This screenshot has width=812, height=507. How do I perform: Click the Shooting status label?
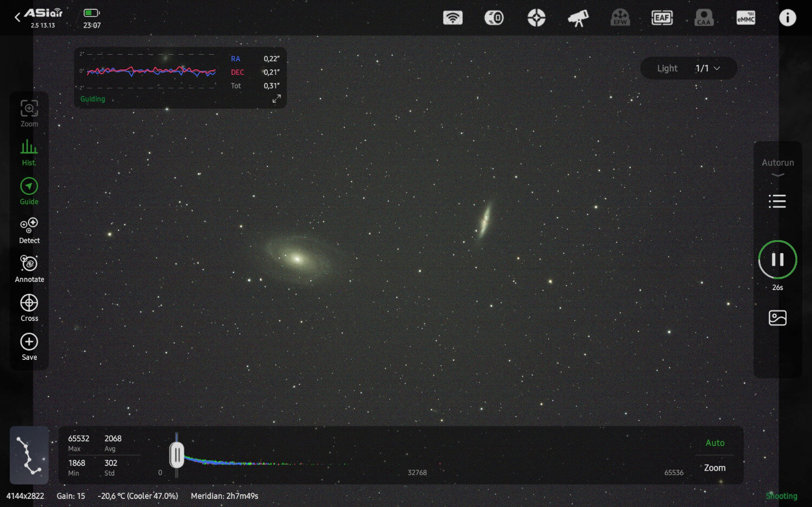click(x=781, y=496)
